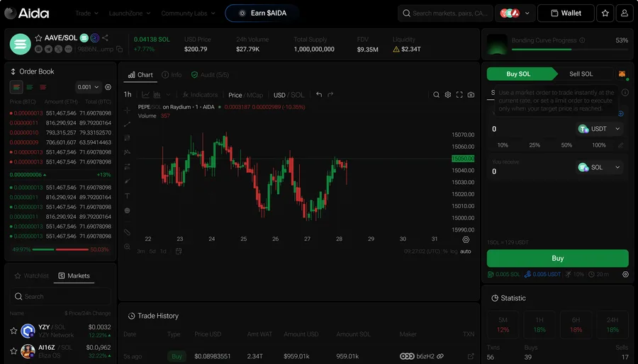The width and height of the screenshot is (638, 364).
Task: Switch chart to MCap view
Action: (255, 95)
